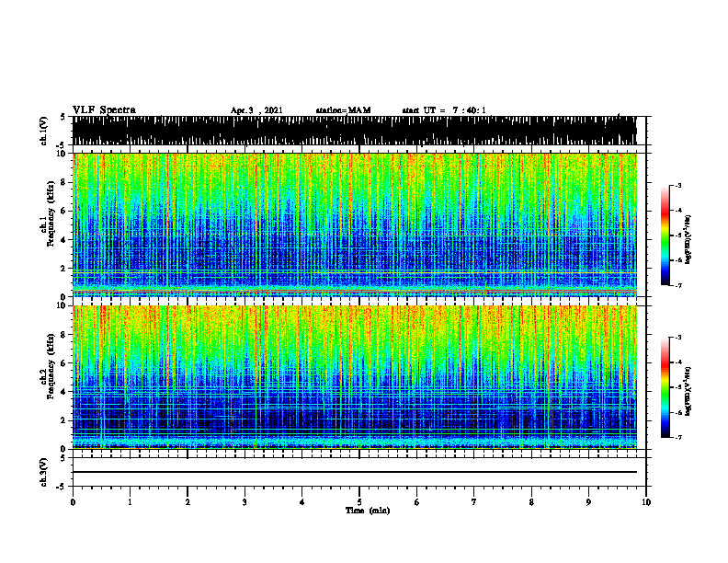
Task: Select the "start UT = 7:40:1" text
Action: point(444,110)
